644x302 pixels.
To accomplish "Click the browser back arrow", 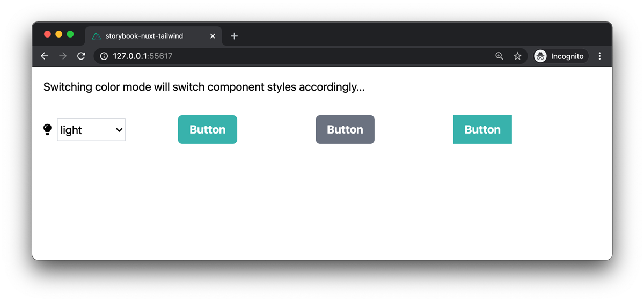I will click(45, 56).
